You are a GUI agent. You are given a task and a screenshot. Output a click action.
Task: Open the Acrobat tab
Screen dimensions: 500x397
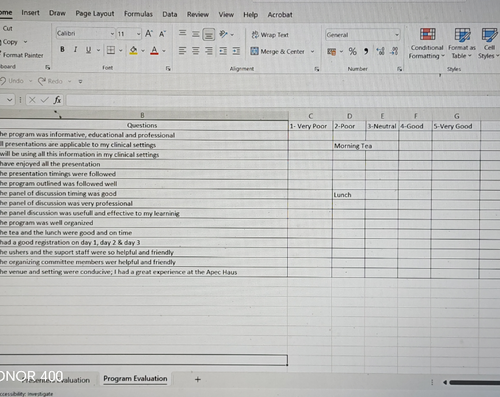(280, 15)
